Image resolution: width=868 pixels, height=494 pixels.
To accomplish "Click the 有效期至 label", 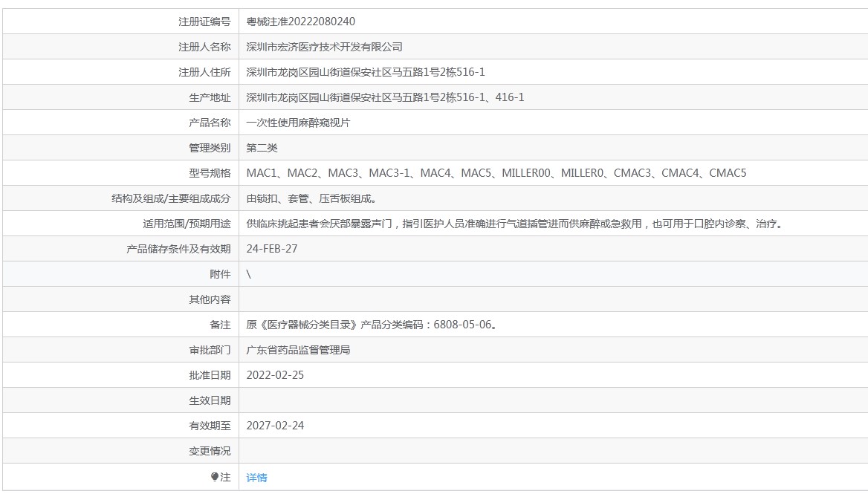I will [210, 426].
